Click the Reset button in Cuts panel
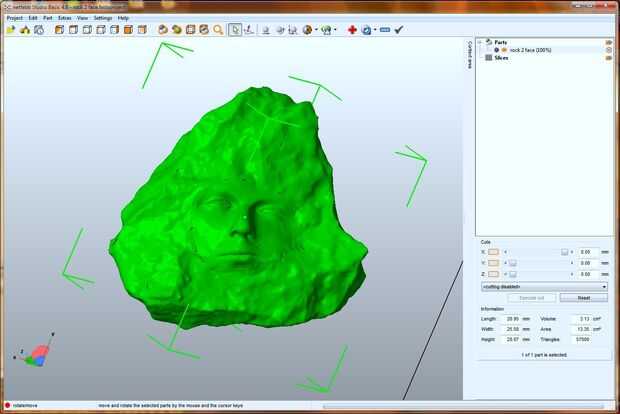The image size is (620, 414). click(x=584, y=298)
